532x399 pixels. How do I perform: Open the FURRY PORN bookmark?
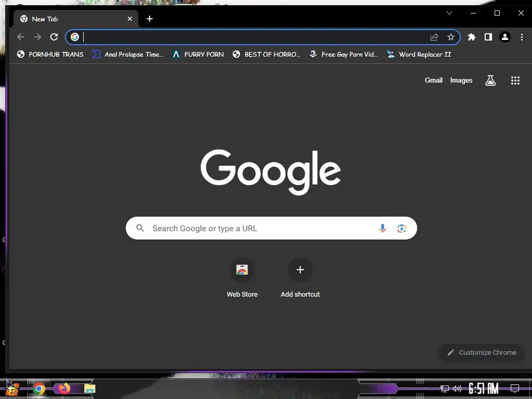198,54
